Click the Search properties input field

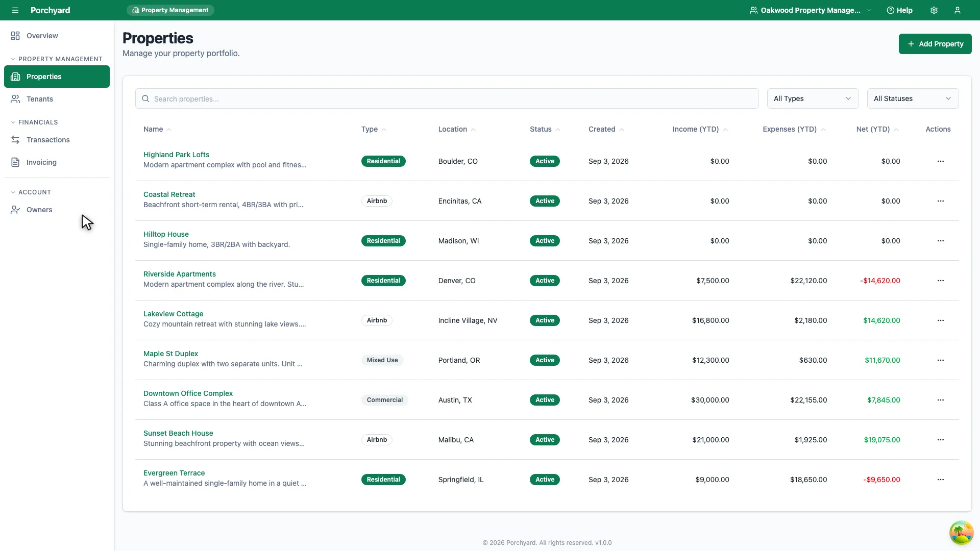[447, 98]
